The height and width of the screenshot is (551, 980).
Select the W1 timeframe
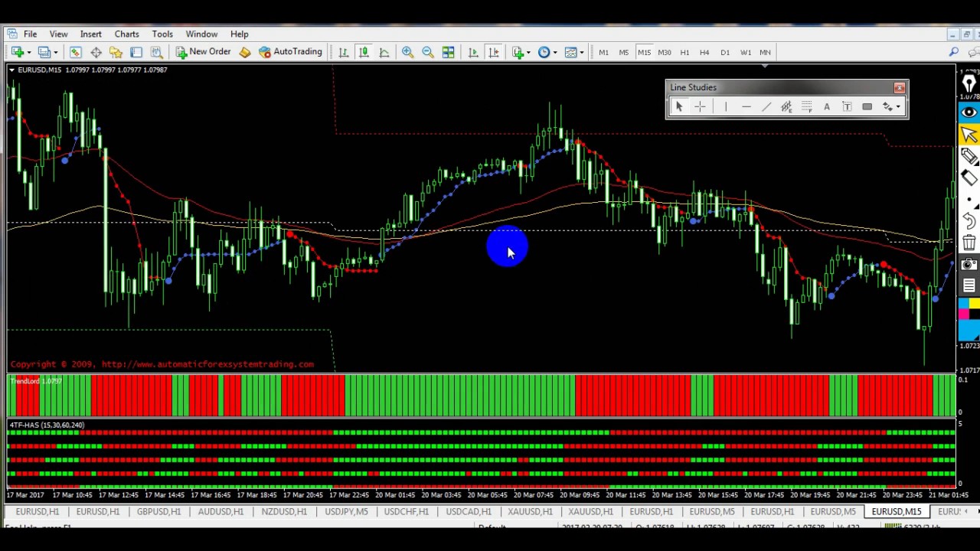[x=745, y=52]
